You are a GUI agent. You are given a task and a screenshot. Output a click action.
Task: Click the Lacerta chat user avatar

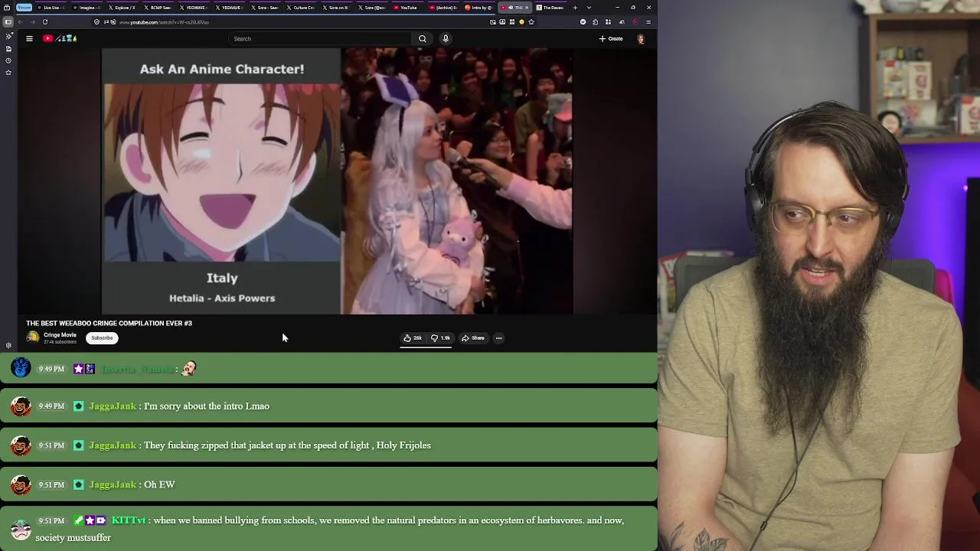[x=21, y=368]
